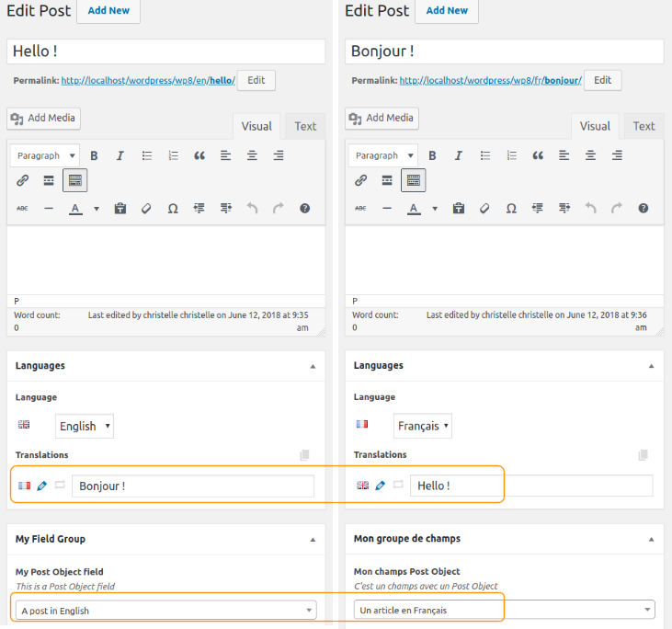Open the English language dropdown
This screenshot has width=672, height=629.
[85, 426]
